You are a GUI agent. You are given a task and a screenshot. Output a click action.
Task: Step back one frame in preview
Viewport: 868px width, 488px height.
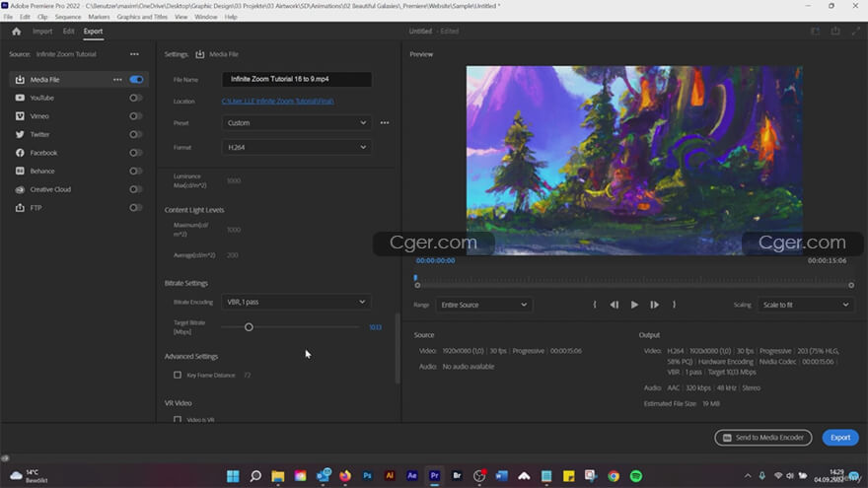point(615,305)
